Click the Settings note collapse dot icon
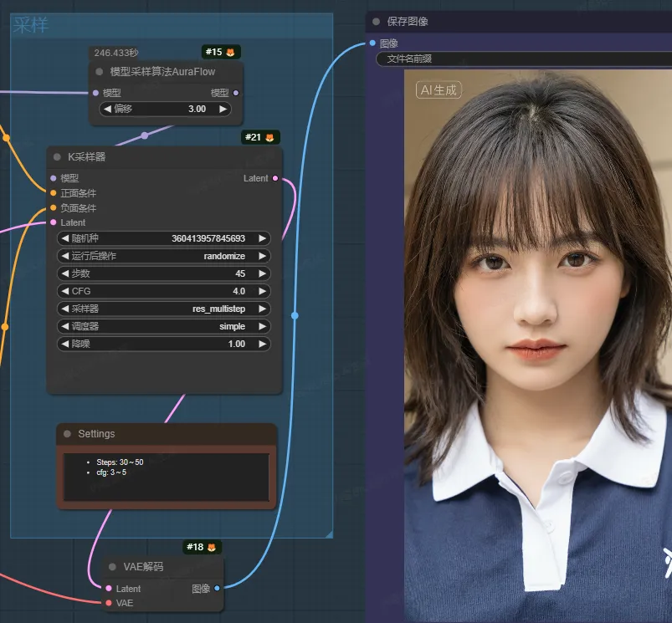The image size is (672, 623). pos(66,434)
